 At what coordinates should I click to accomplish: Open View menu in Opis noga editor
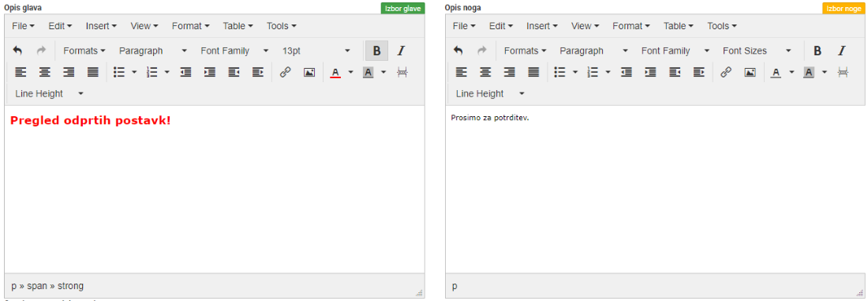(x=586, y=25)
